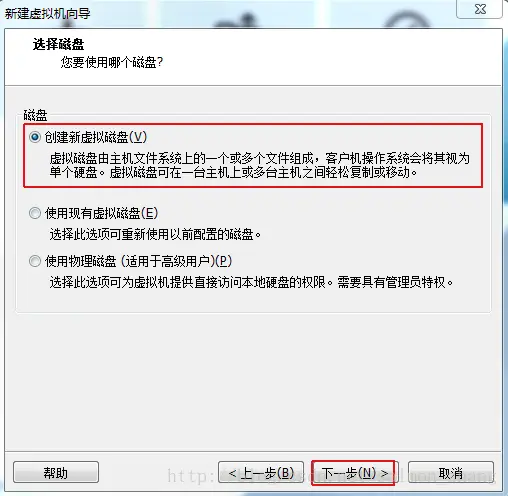Click the 创建新虚拟磁盘(V) label text

[96, 137]
